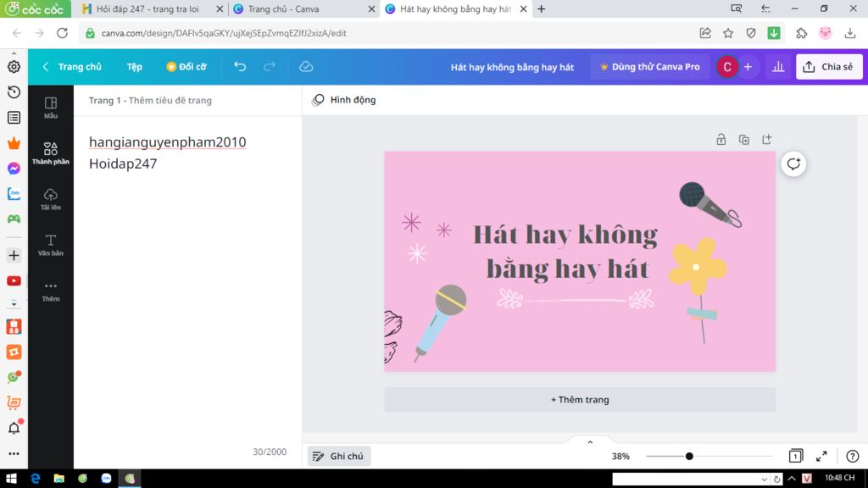Edit the design title field

pyautogui.click(x=512, y=67)
